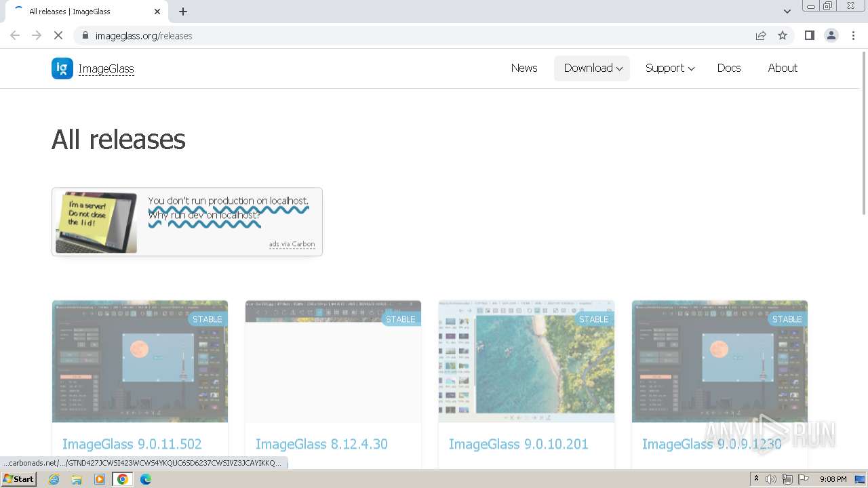This screenshot has width=868, height=488.
Task: Open Chrome three-dot menu
Action: tap(853, 35)
